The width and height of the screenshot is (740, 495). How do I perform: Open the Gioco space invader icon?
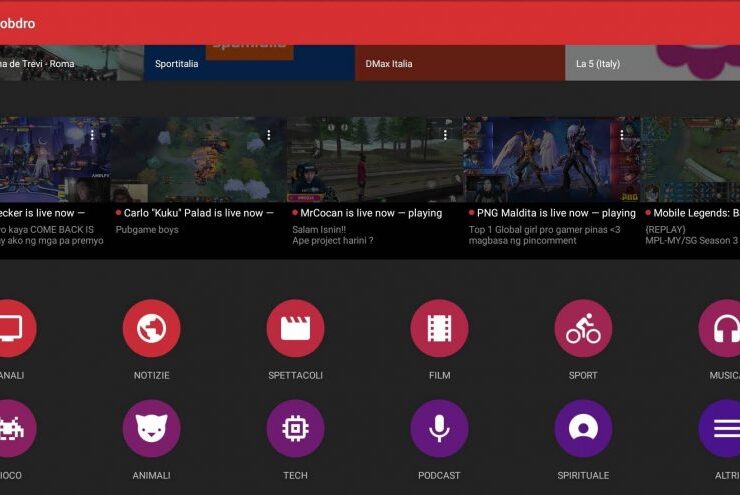pyautogui.click(x=18, y=428)
